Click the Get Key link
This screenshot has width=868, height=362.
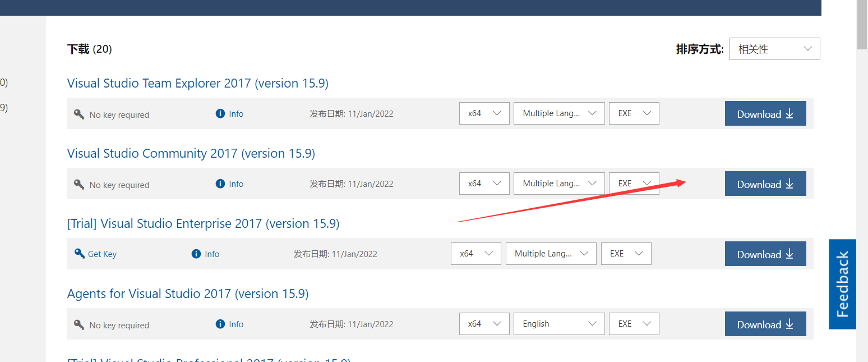tap(102, 254)
